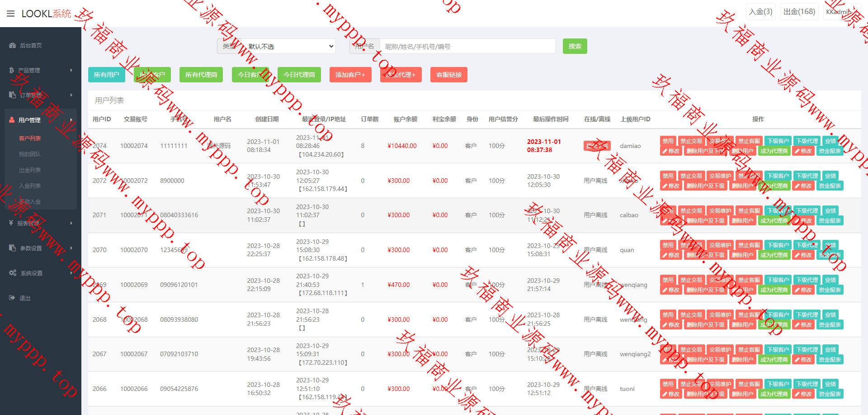Click the yen icon for 报表管理

11,223
